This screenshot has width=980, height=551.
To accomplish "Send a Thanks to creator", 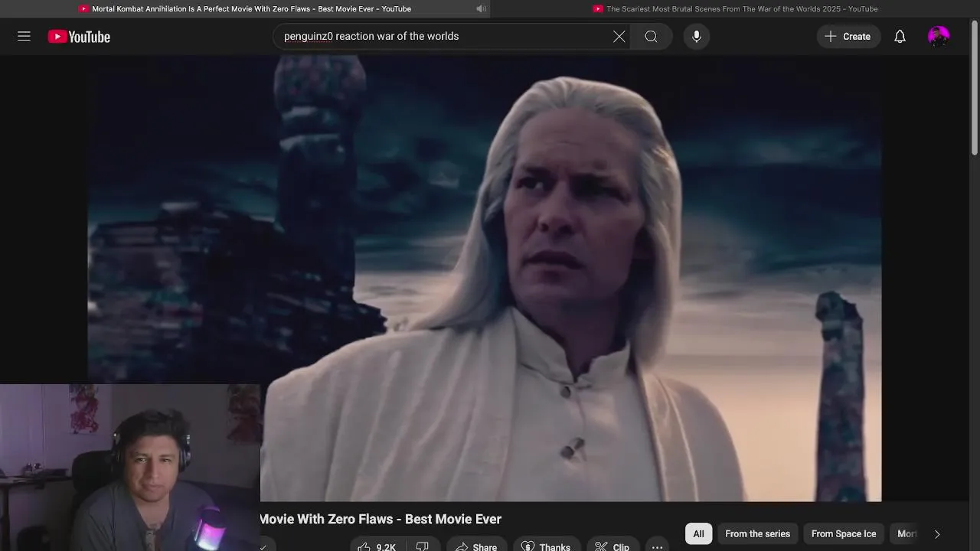I will (546, 546).
